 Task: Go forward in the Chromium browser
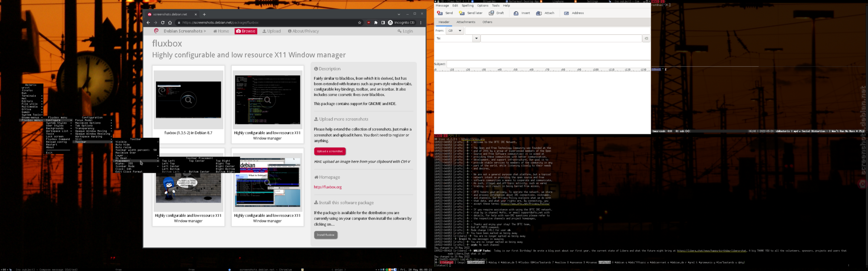[x=155, y=23]
